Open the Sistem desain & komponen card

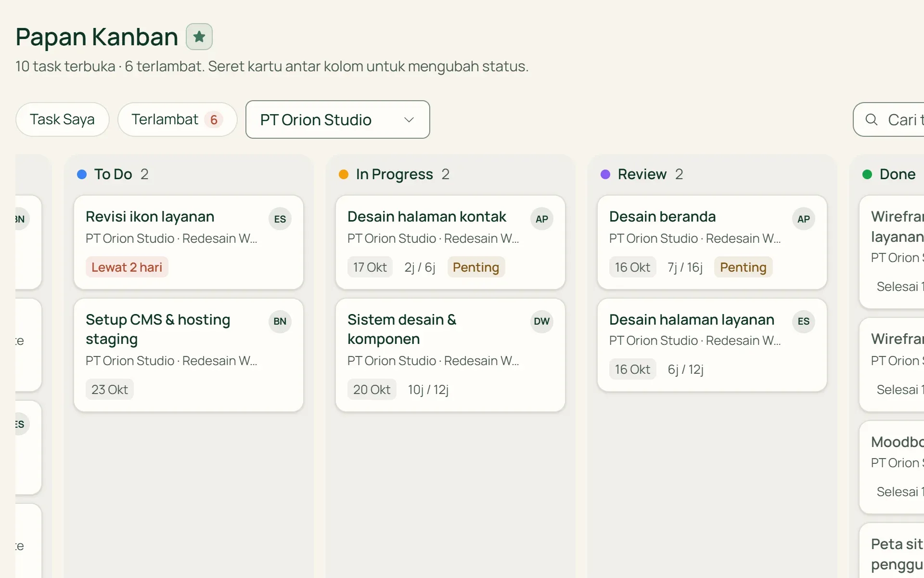[x=450, y=355]
